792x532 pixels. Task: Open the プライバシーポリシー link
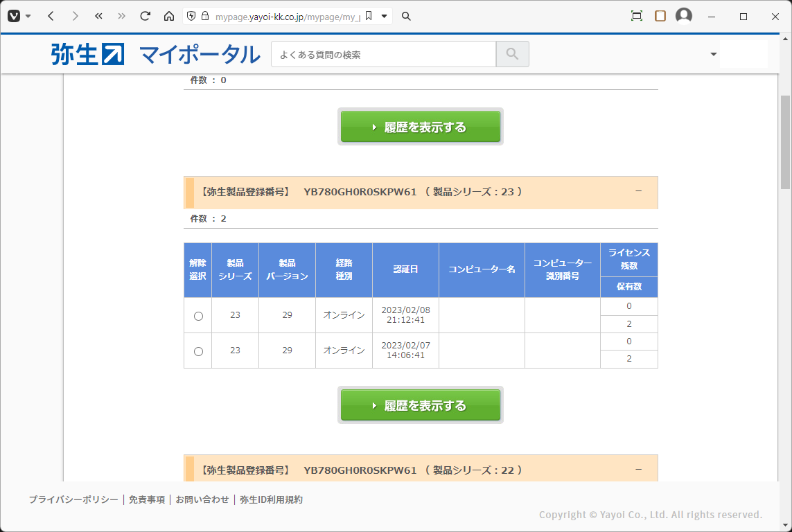pyautogui.click(x=73, y=499)
